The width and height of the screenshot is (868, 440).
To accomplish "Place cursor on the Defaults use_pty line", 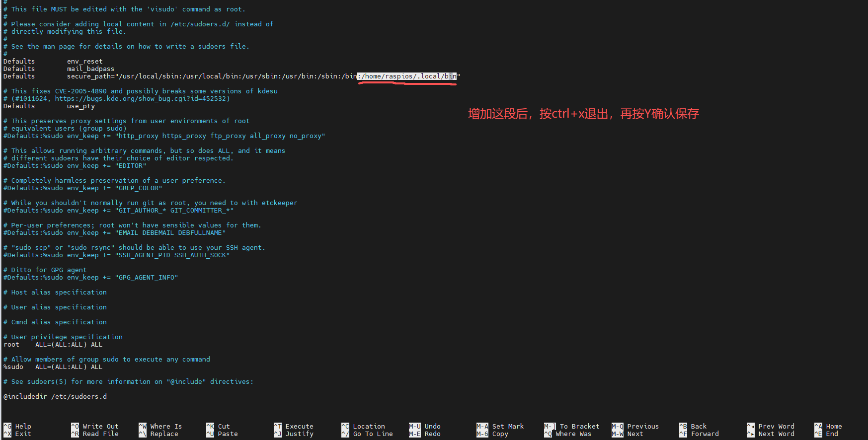I will (x=49, y=106).
